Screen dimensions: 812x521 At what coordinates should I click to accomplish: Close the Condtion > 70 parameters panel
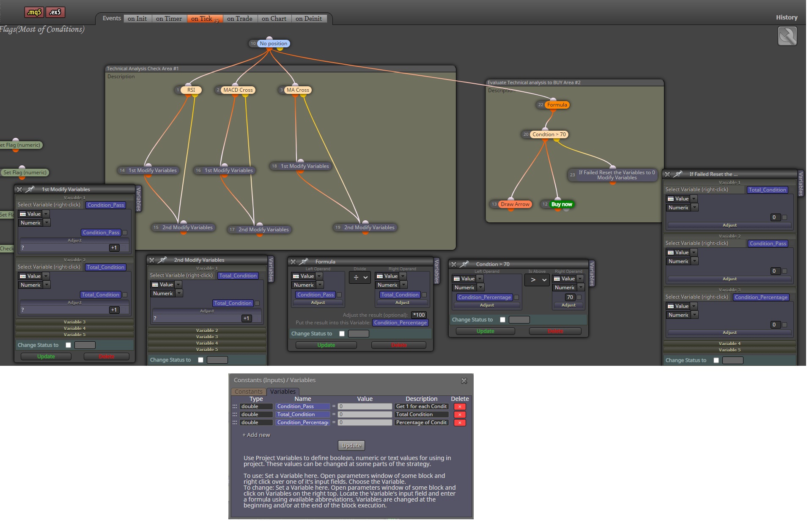[x=454, y=264]
